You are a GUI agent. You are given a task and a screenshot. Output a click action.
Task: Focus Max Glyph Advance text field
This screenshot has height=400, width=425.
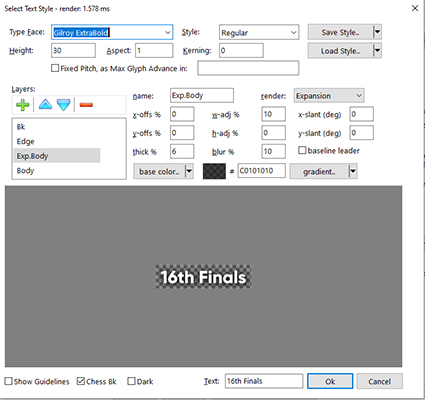point(248,68)
